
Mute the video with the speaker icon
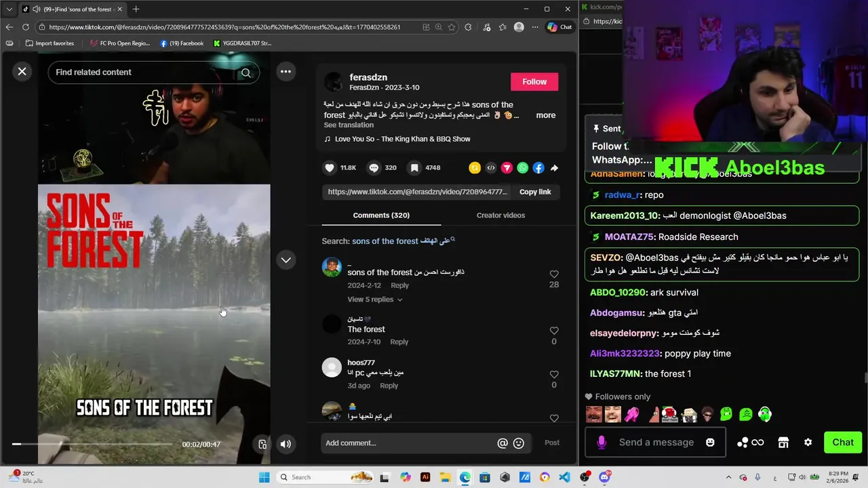[x=285, y=444]
